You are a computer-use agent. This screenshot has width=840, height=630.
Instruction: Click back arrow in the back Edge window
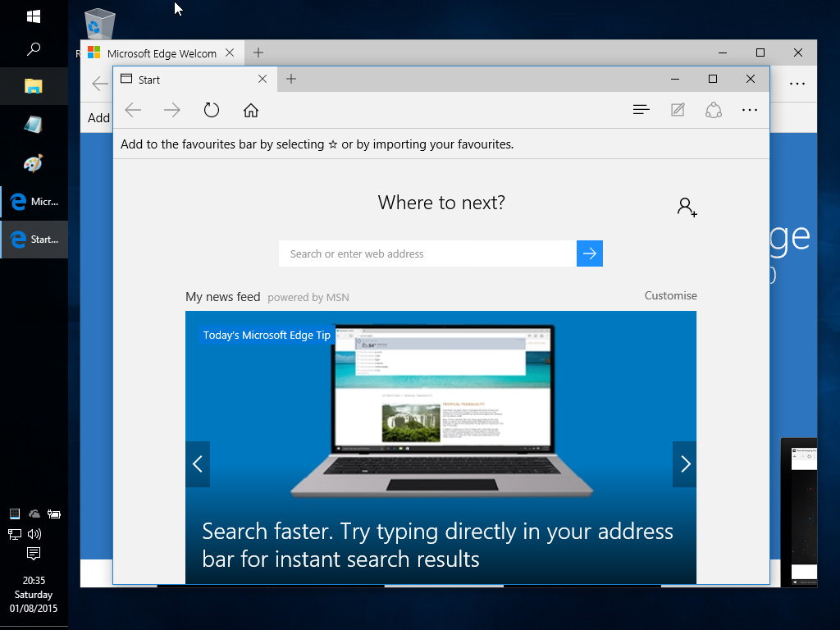[x=100, y=84]
